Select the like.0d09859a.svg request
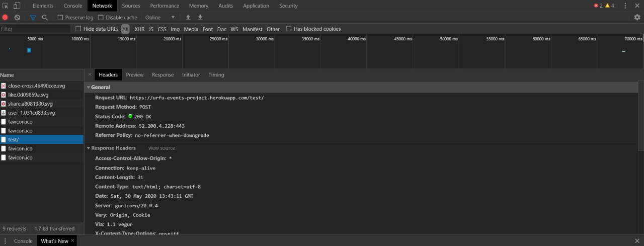644x246 pixels. click(42, 95)
